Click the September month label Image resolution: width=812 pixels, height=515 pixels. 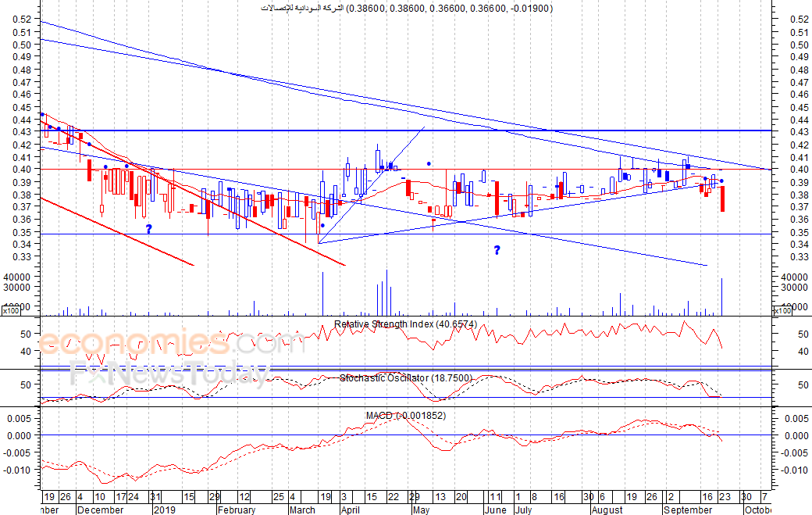click(x=688, y=510)
